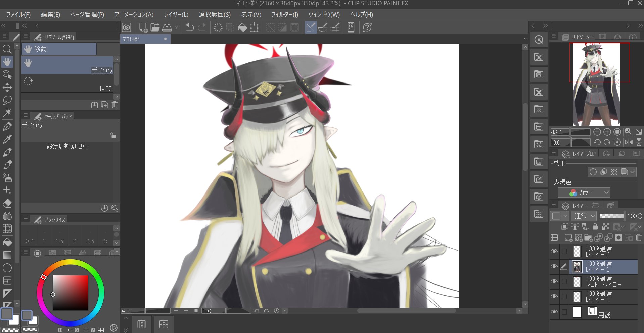
Task: Open expression color カラー dropdown
Action: (584, 192)
